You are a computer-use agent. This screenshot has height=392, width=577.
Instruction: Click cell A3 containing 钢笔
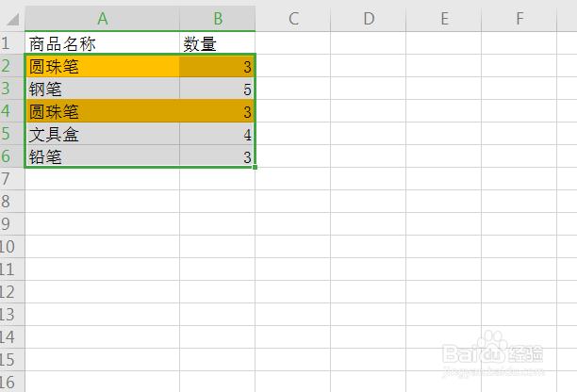[102, 89]
